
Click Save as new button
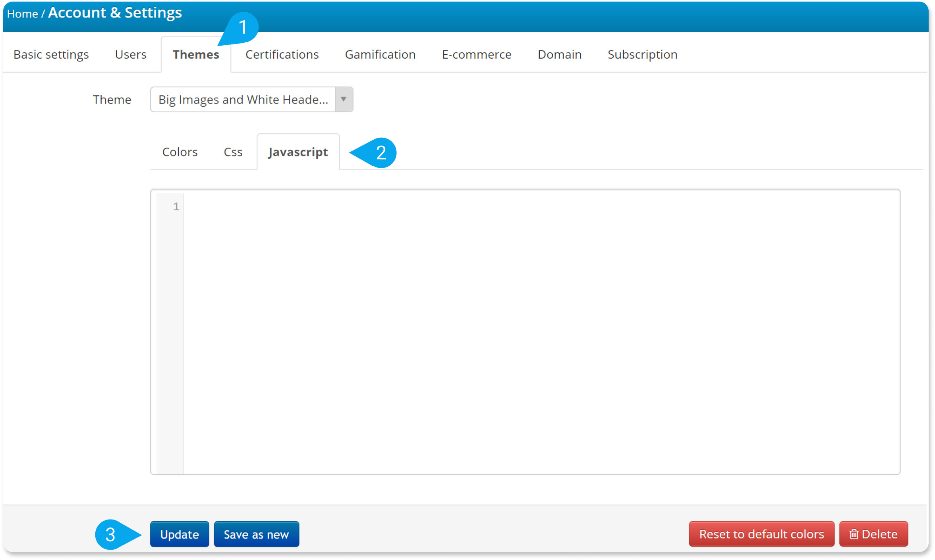pyautogui.click(x=256, y=534)
